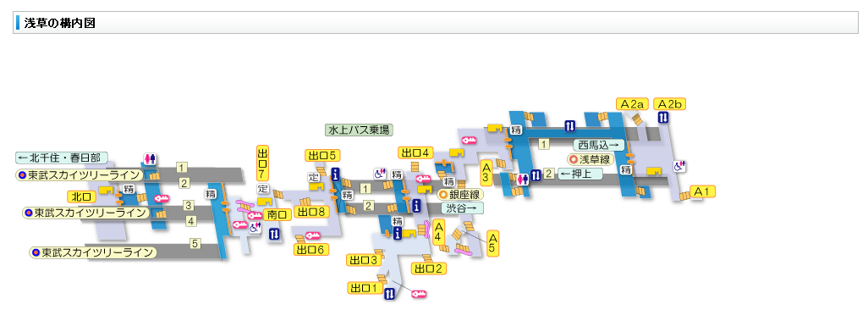
Task: Select the 精 marker below the 西馬込→ sign
Action: [x=626, y=169]
